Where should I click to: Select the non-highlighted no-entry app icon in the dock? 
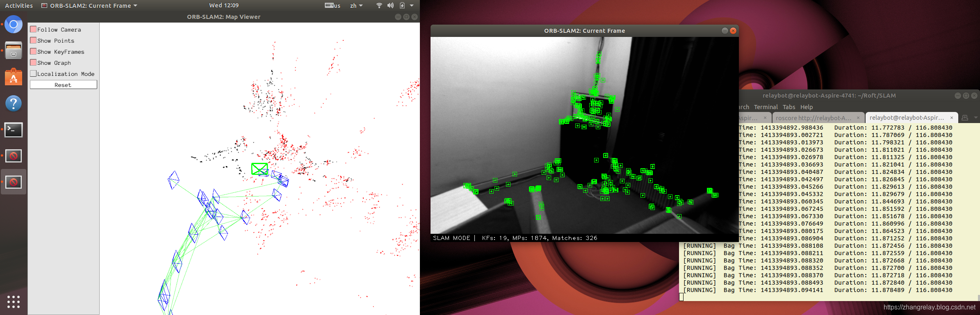tap(14, 156)
